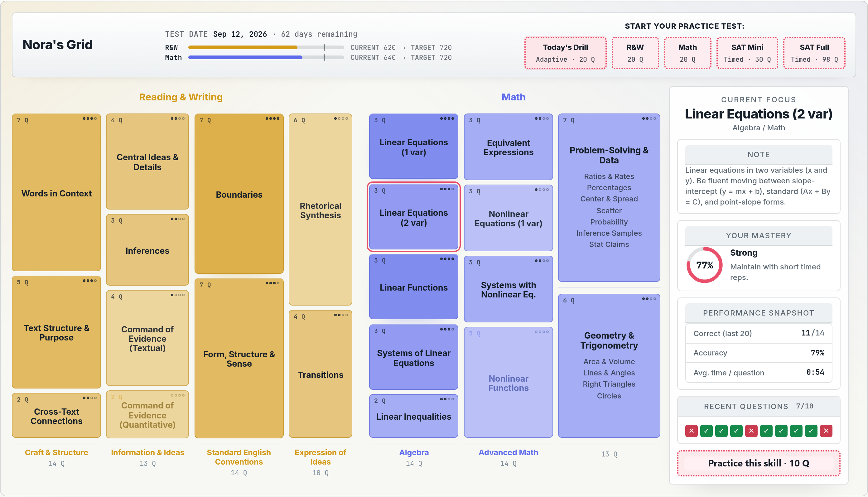The height and width of the screenshot is (497, 868).
Task: Start the R&W 20 Q practice test
Action: 635,53
